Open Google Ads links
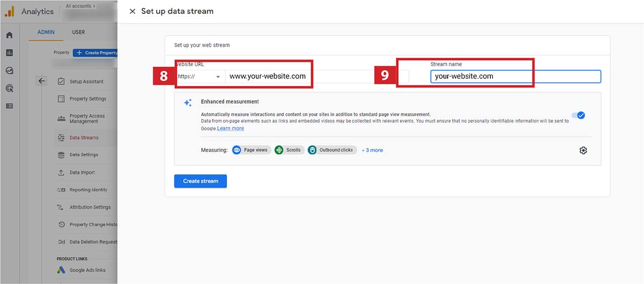The image size is (644, 284). pyautogui.click(x=87, y=270)
